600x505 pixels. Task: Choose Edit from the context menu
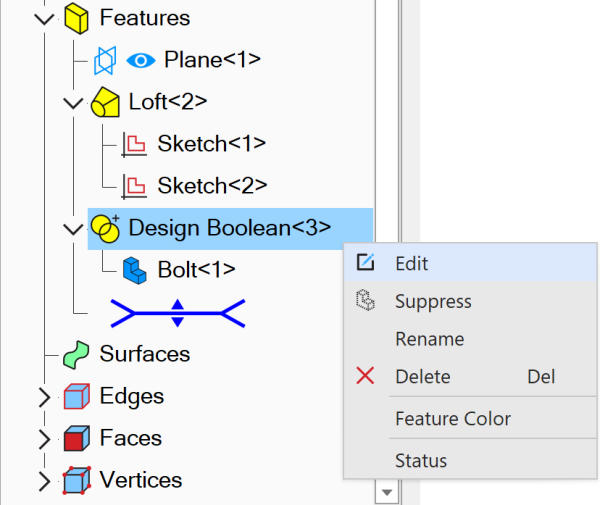pos(411,264)
